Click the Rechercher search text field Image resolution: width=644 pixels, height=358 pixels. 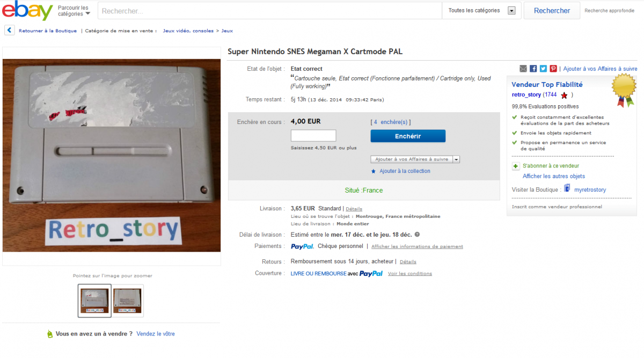point(269,11)
